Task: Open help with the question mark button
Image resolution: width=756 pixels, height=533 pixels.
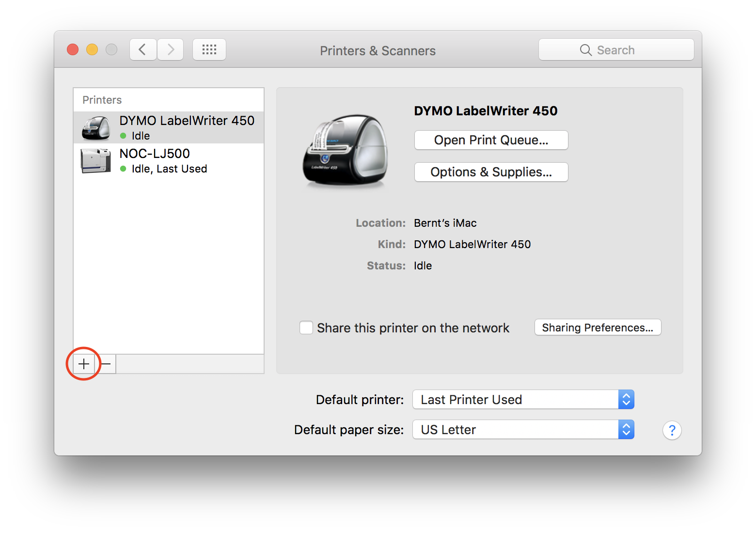Action: coord(672,430)
